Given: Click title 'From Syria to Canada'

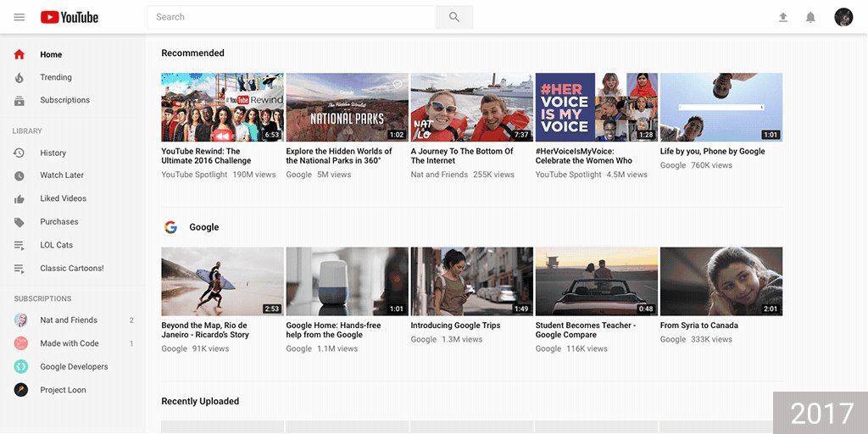Looking at the screenshot, I should tap(698, 325).
